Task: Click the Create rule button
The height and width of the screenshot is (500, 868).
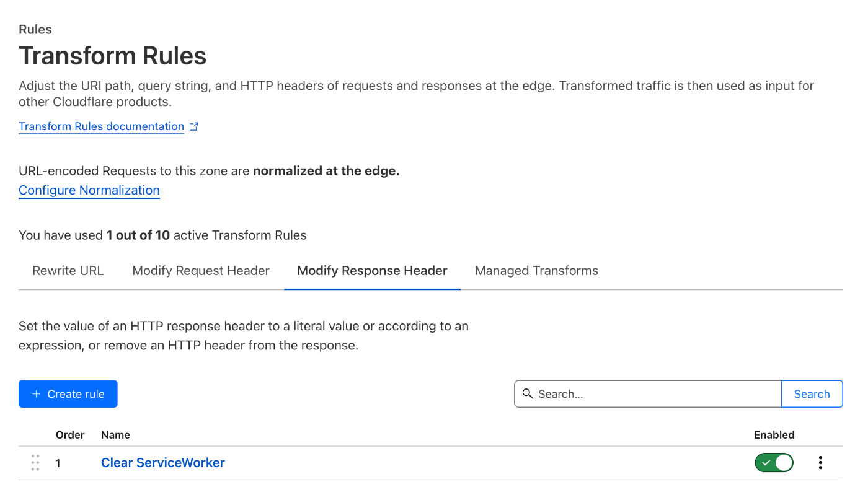Action: 68,394
